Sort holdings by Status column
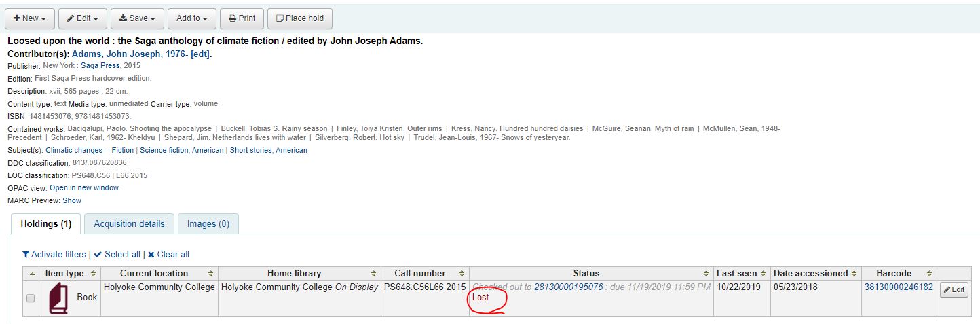The width and height of the screenshot is (980, 324). pyautogui.click(x=706, y=273)
